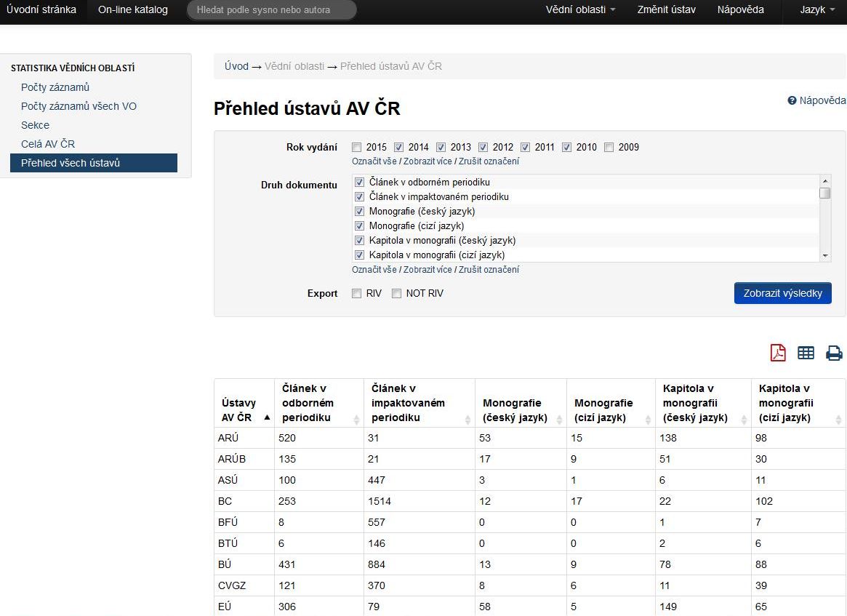The height and width of the screenshot is (616, 847).
Task: Open Počty záznamů všech VO sidebar item
Action: pyautogui.click(x=79, y=106)
